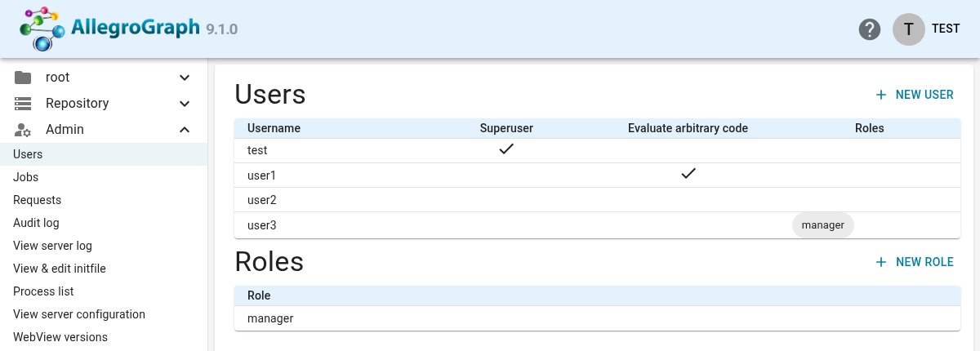The image size is (980, 351).
Task: Click the NEW USER button
Action: point(915,95)
